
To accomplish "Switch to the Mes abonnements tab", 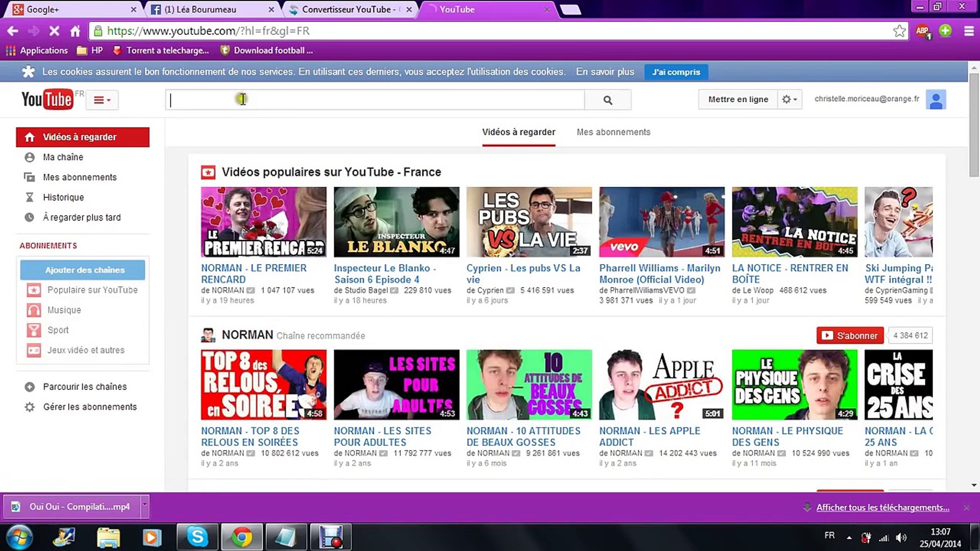I will click(613, 132).
